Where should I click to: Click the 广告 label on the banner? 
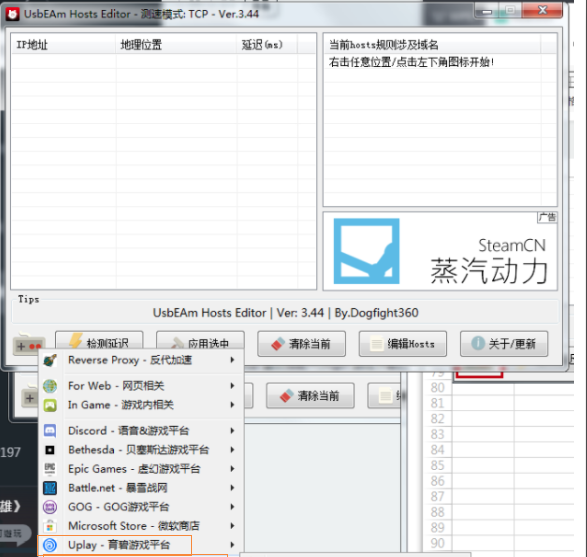point(547,217)
